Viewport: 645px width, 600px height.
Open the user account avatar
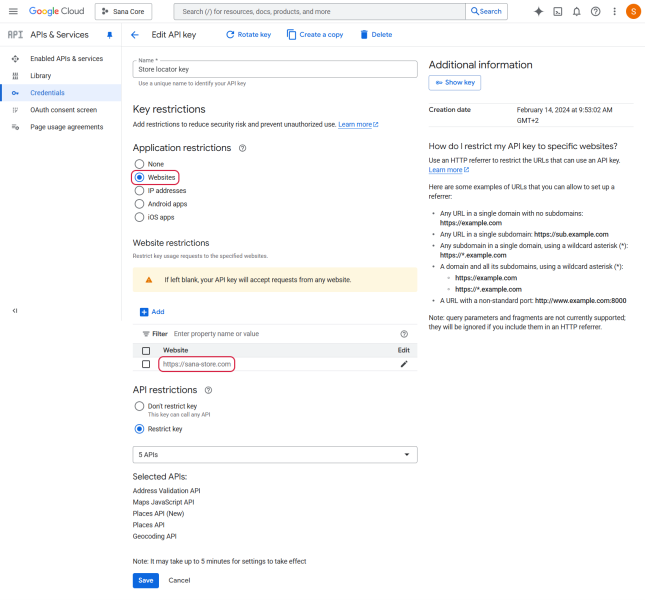coord(633,11)
